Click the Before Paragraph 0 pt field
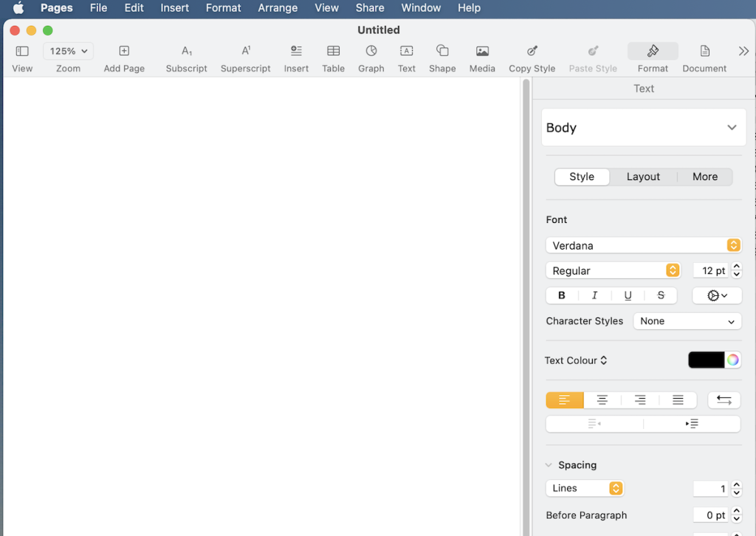This screenshot has height=536, width=756. [x=710, y=515]
